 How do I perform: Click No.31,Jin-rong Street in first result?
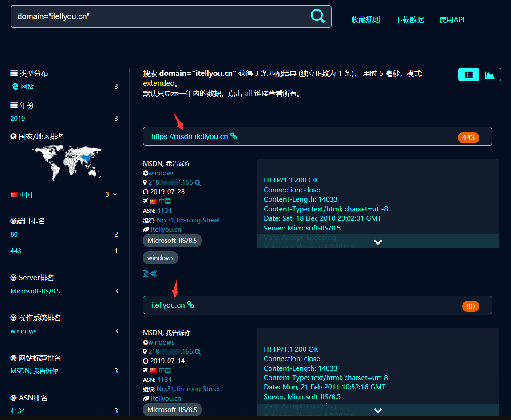pos(188,220)
